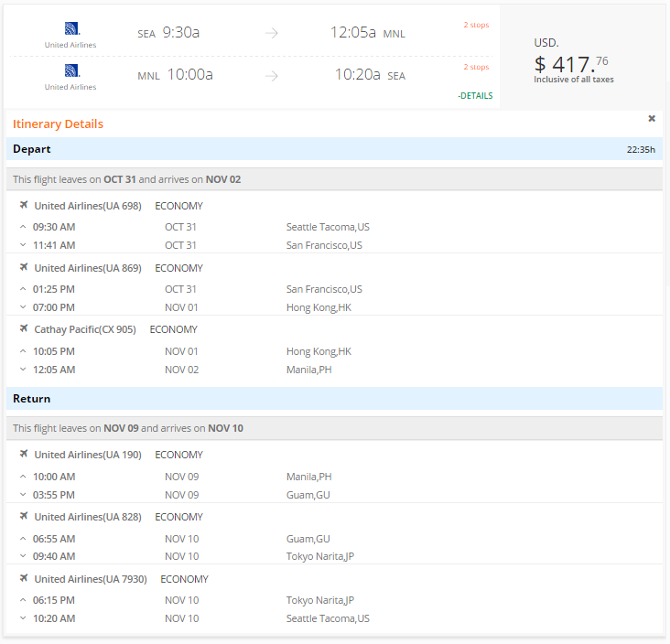This screenshot has width=670, height=644.
Task: Click takeoff chevron at 01:25 PM San Francisco
Action: click(23, 289)
